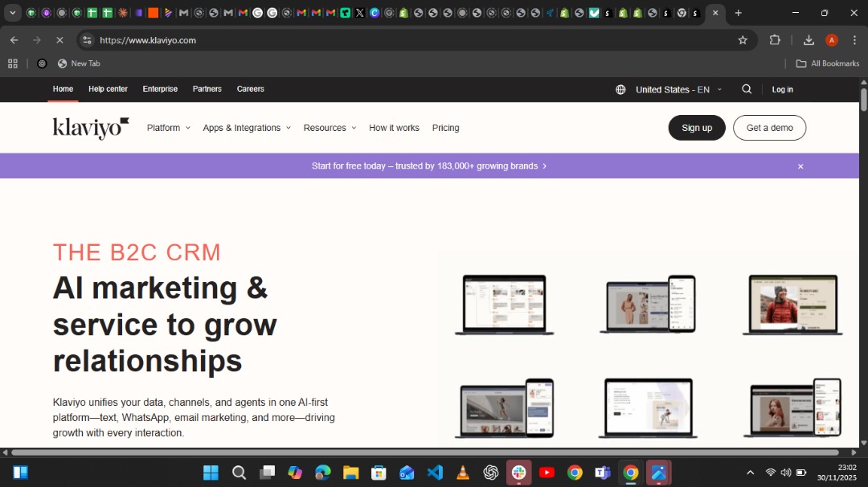868x487 pixels.
Task: Open Windows taskbar search
Action: click(x=240, y=473)
